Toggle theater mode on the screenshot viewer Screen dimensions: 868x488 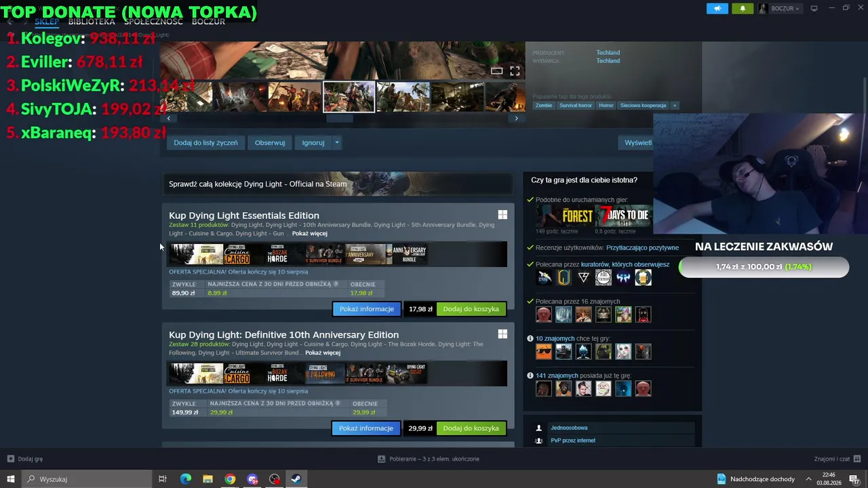(497, 70)
